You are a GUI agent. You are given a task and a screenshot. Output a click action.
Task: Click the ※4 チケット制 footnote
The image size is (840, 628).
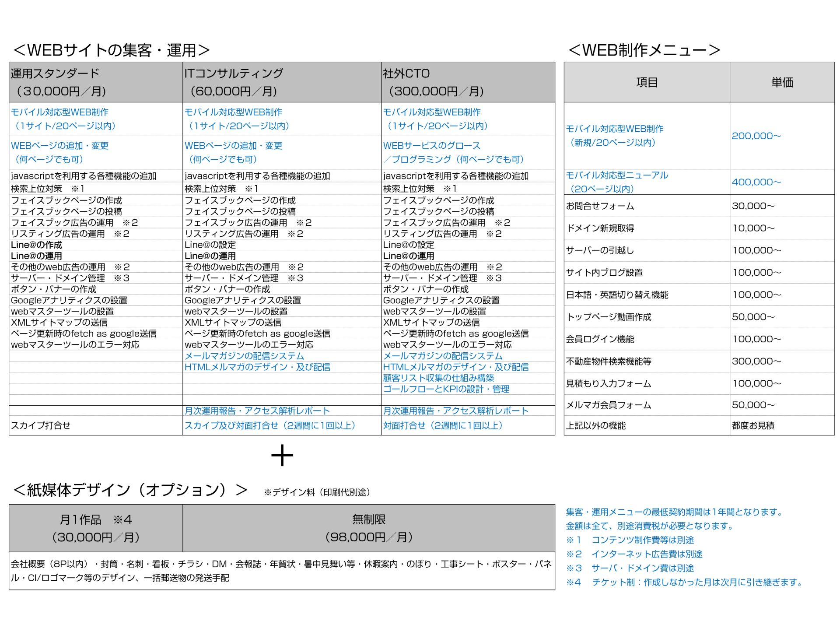[x=685, y=582]
